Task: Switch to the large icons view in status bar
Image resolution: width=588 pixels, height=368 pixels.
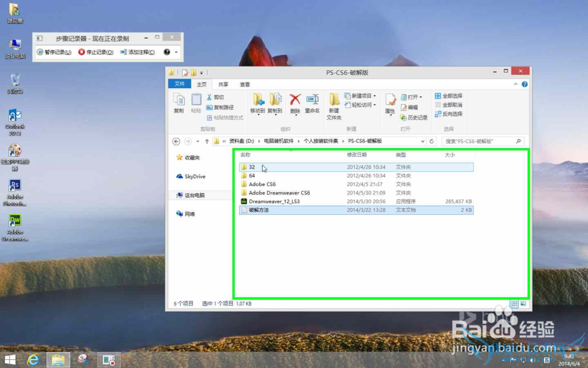Action: (523, 303)
